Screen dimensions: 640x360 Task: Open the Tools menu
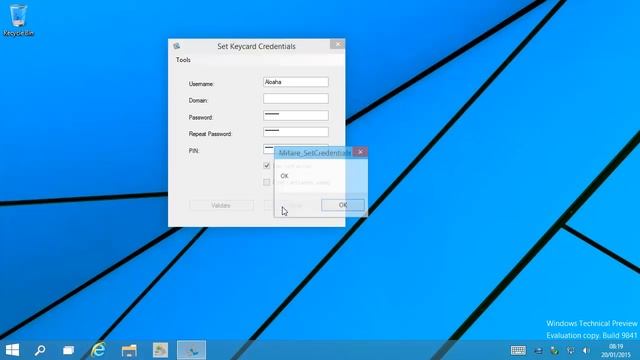pyautogui.click(x=183, y=60)
